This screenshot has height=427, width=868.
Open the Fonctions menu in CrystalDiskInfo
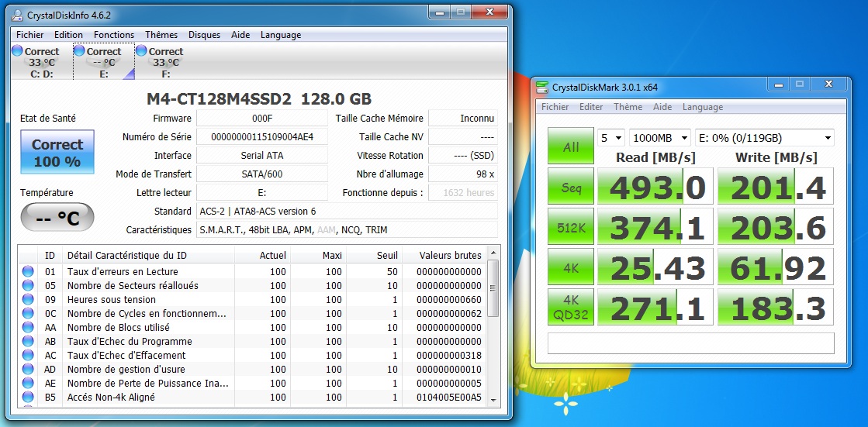pyautogui.click(x=114, y=35)
